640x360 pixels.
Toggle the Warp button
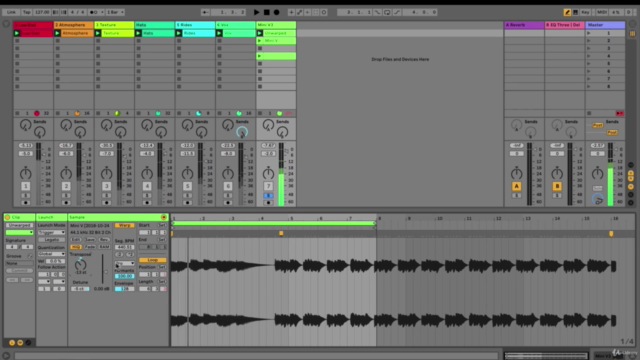[x=124, y=225]
